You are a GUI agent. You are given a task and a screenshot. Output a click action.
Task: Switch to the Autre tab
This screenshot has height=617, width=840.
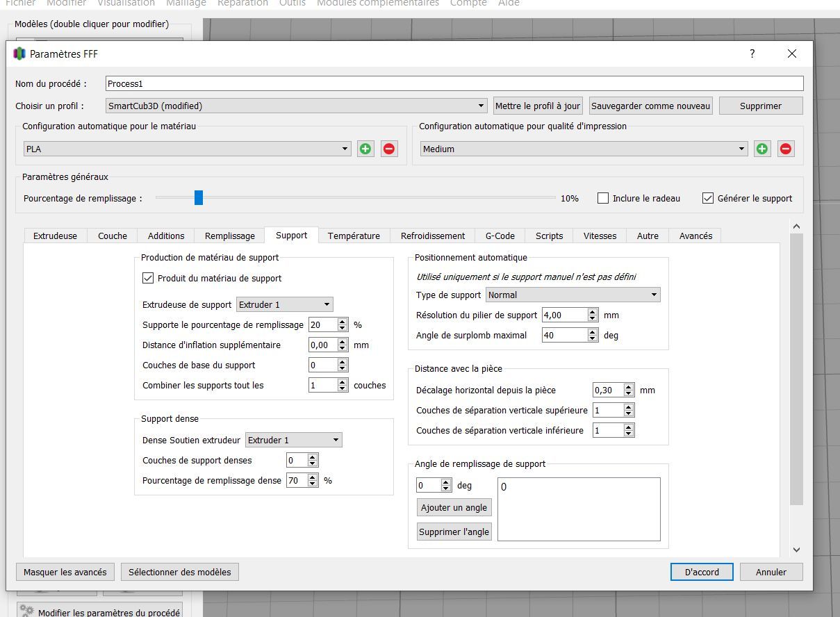tap(648, 236)
